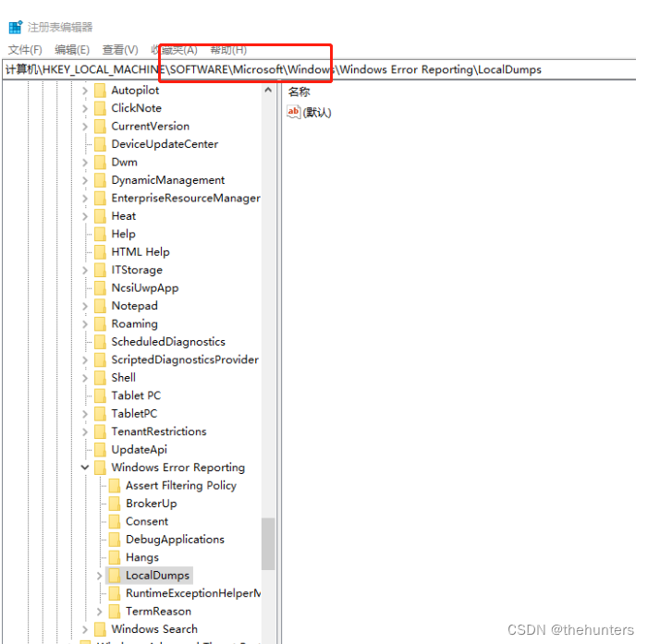Click the NcsiUwpApp folder icon
Viewport: 648px width, 644px height.
click(100, 288)
